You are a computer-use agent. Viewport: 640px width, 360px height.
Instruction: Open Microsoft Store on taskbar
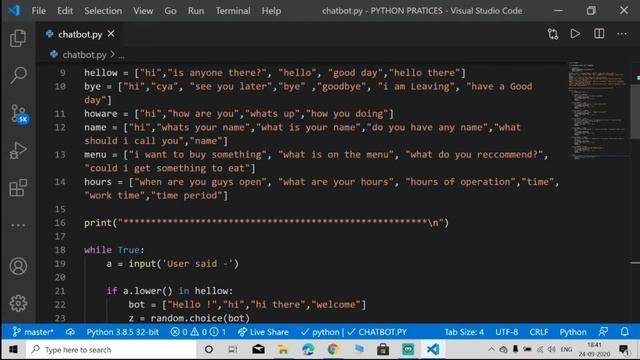(383, 350)
